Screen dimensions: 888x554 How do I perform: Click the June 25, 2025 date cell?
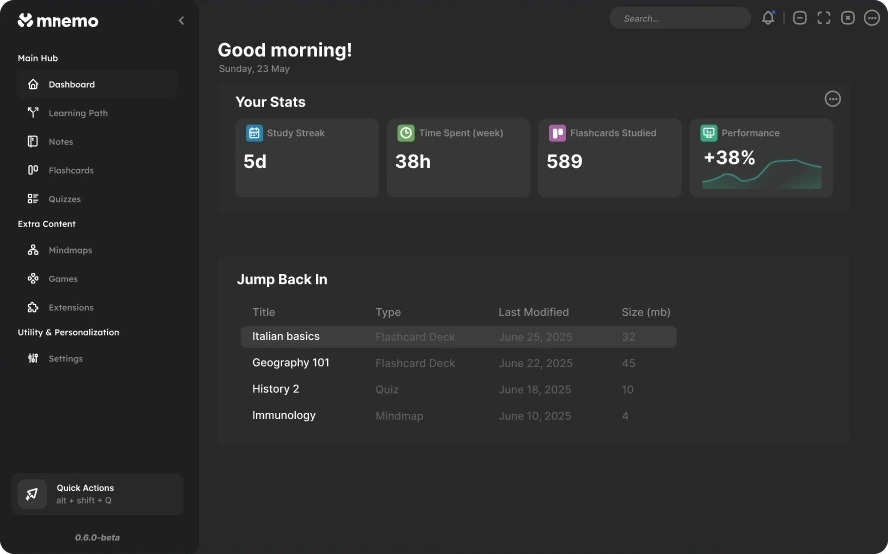535,337
